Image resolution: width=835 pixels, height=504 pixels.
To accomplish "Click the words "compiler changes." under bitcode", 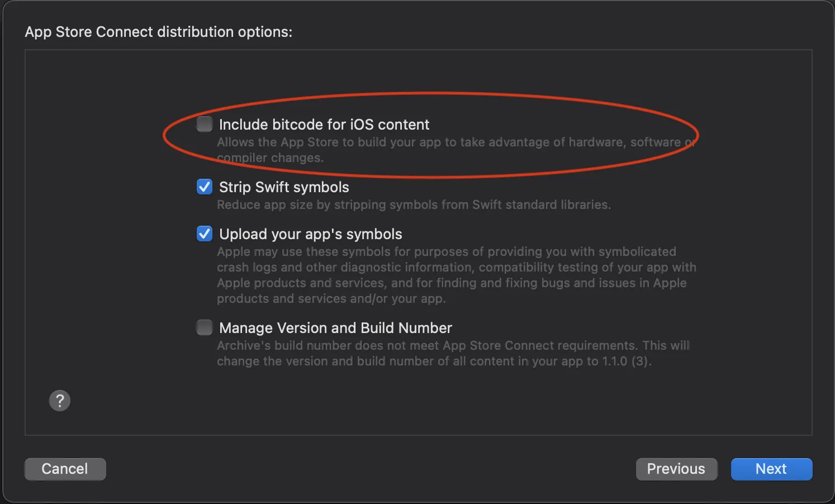I will pyautogui.click(x=271, y=158).
